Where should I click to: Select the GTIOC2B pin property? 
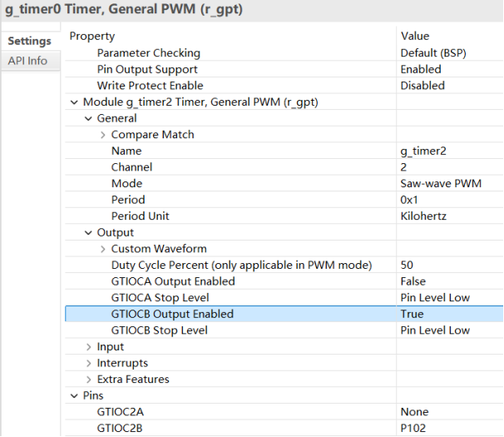point(120,429)
